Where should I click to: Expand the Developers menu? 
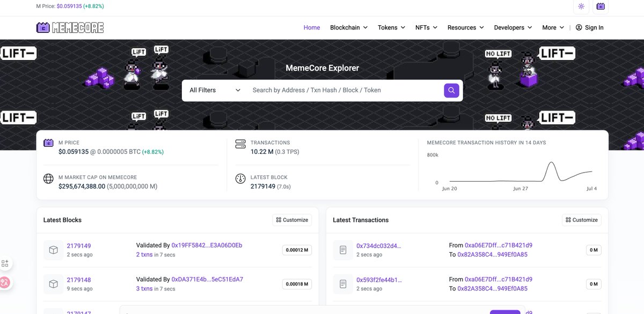[x=513, y=27]
